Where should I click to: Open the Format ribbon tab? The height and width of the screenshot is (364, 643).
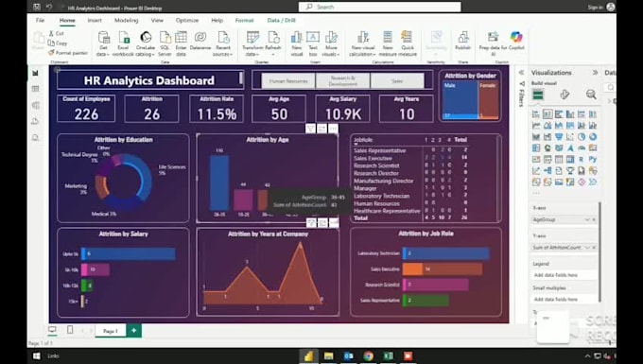[x=244, y=20]
